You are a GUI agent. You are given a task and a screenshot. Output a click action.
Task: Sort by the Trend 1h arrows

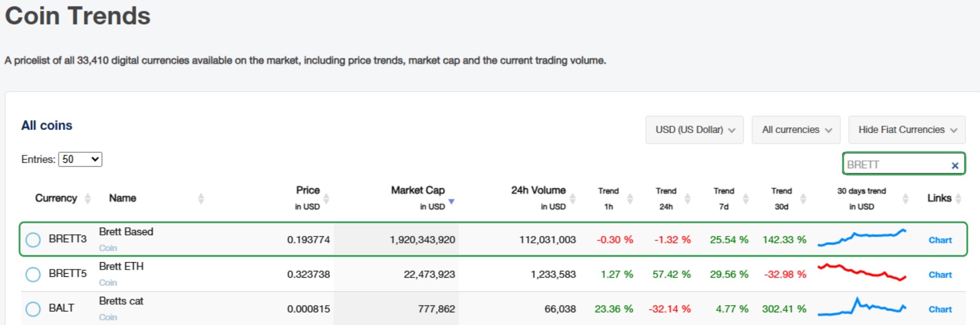pyautogui.click(x=630, y=199)
